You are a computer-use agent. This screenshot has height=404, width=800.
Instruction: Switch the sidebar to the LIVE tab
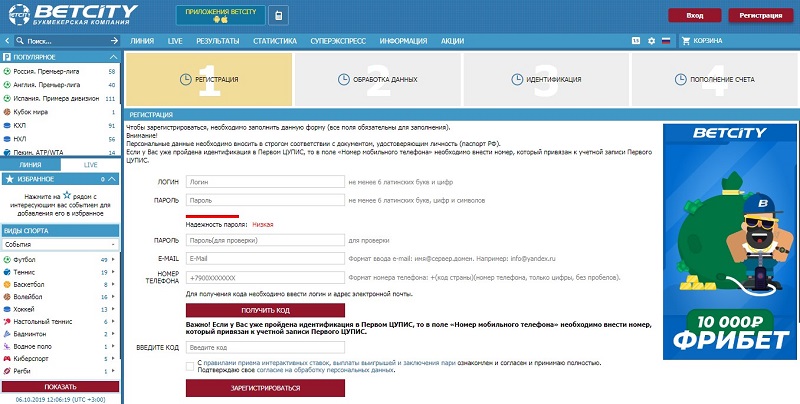(x=91, y=163)
